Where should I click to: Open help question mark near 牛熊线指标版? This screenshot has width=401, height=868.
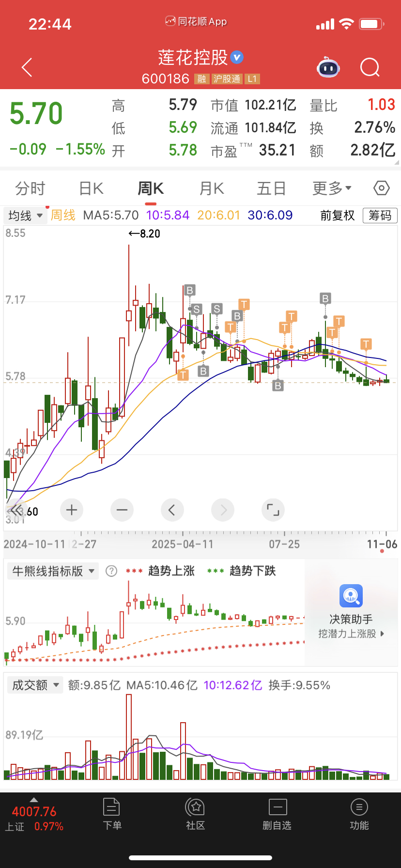point(111,571)
